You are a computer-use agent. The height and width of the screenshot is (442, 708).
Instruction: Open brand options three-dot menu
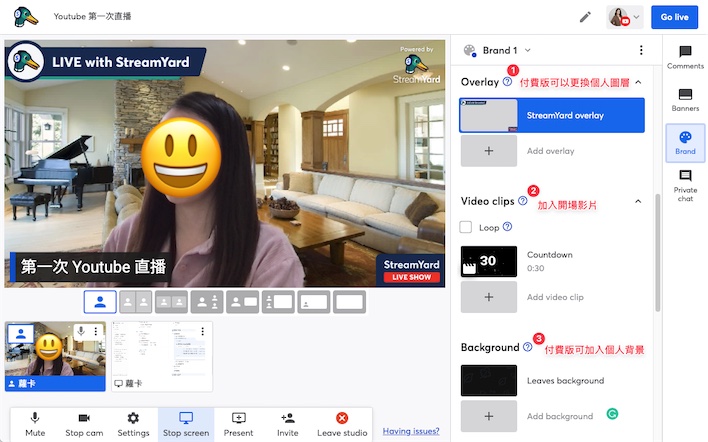(641, 50)
